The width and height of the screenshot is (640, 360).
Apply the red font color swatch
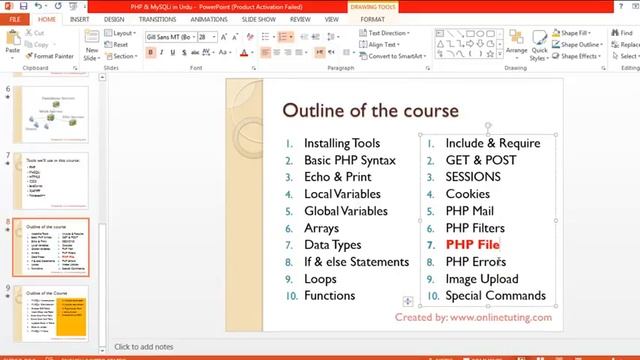point(244,53)
